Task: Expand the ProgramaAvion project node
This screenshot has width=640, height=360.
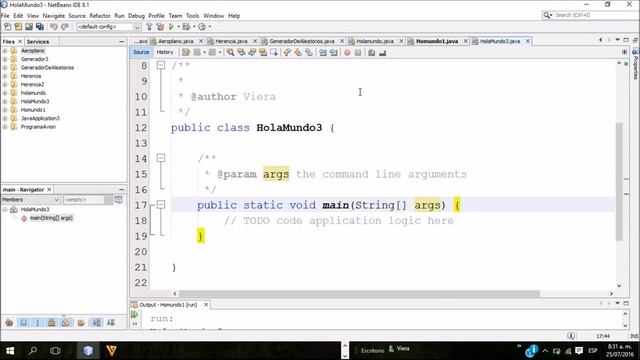Action: (x=5, y=127)
